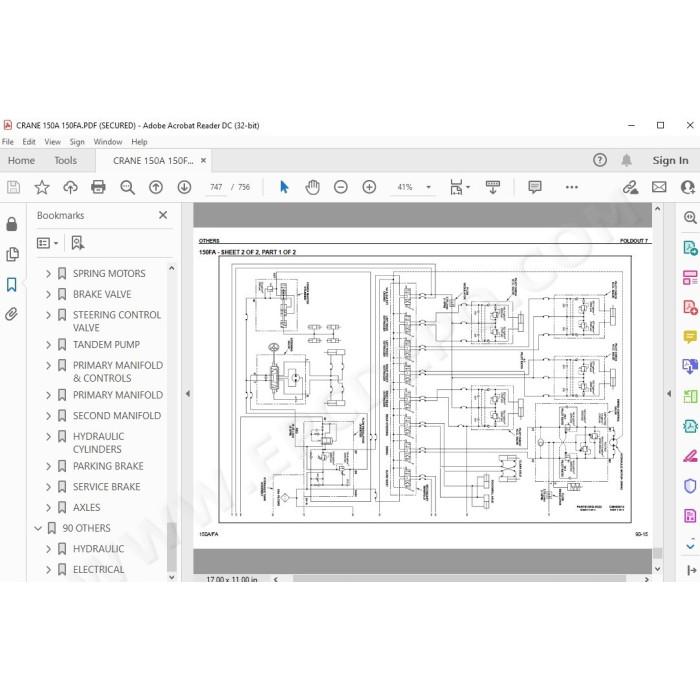Enable scrolling mode icon
Screen dimensions: 700x700
[493, 187]
